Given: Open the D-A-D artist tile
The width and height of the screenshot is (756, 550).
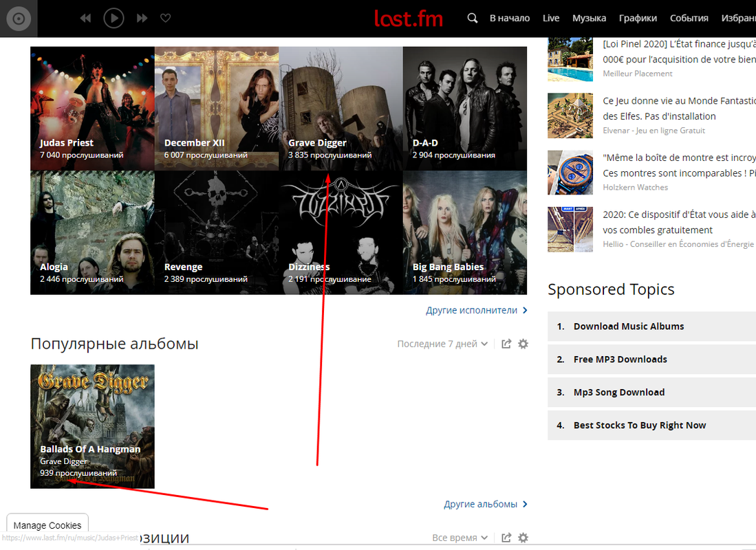Looking at the screenshot, I should coord(465,109).
